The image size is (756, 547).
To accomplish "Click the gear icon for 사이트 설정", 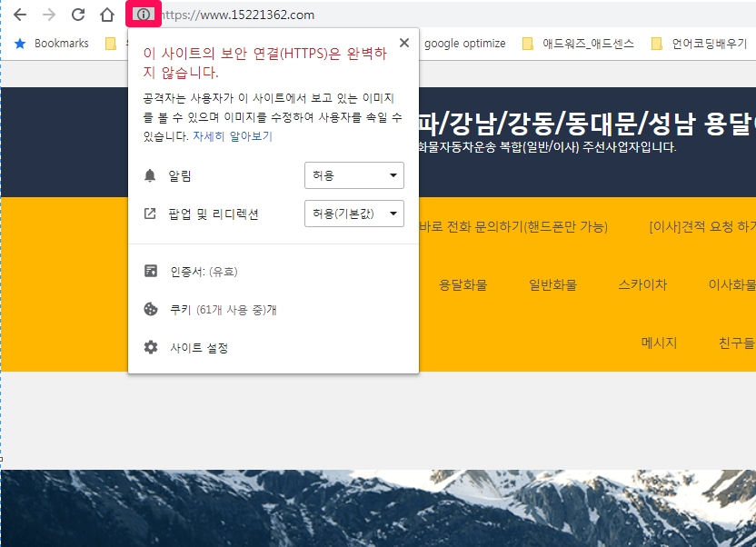I will click(151, 347).
